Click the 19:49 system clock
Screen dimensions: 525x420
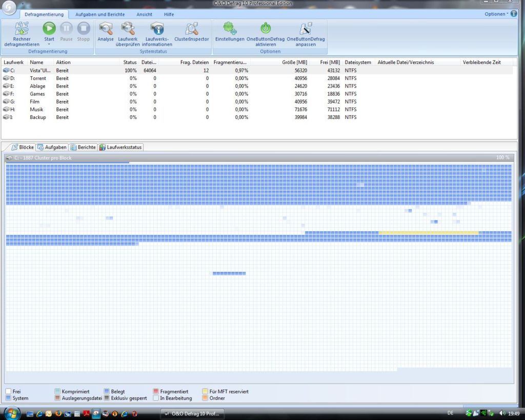click(514, 414)
